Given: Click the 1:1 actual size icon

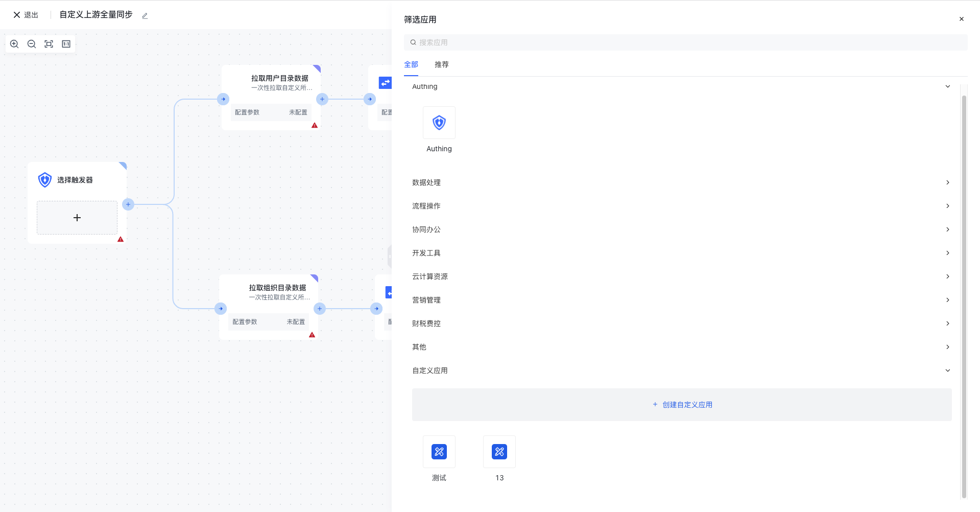Looking at the screenshot, I should point(66,44).
